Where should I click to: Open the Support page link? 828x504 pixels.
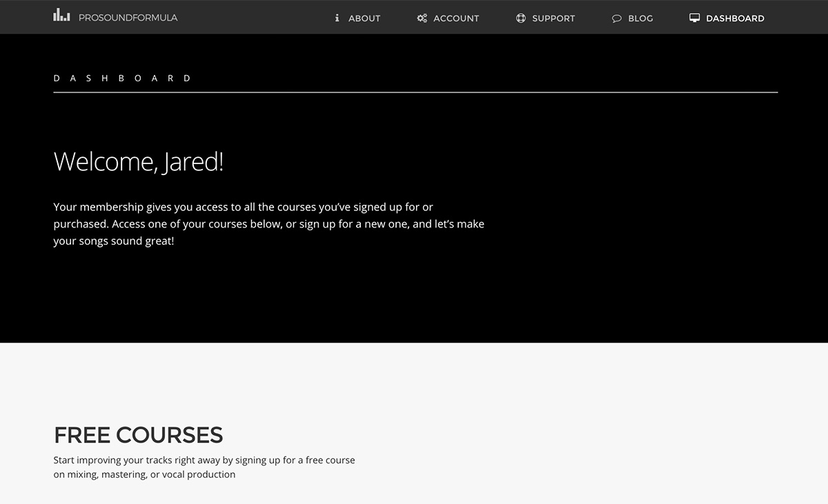click(553, 19)
